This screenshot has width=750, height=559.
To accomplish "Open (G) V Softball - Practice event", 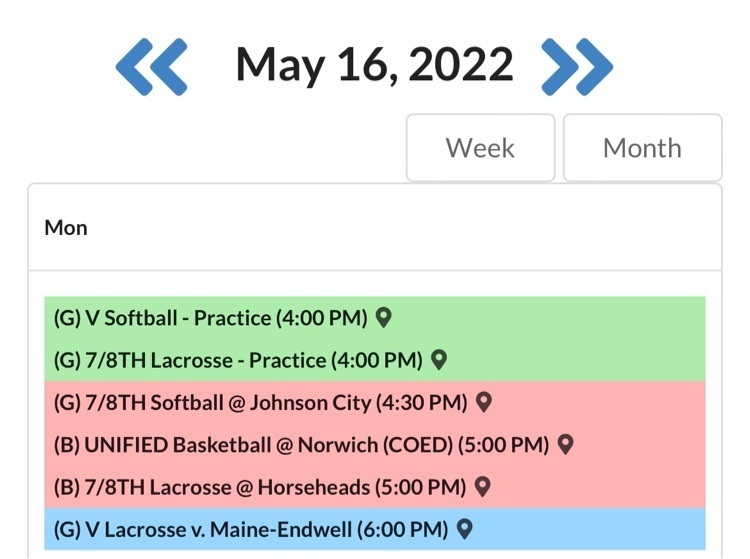I will (212, 318).
